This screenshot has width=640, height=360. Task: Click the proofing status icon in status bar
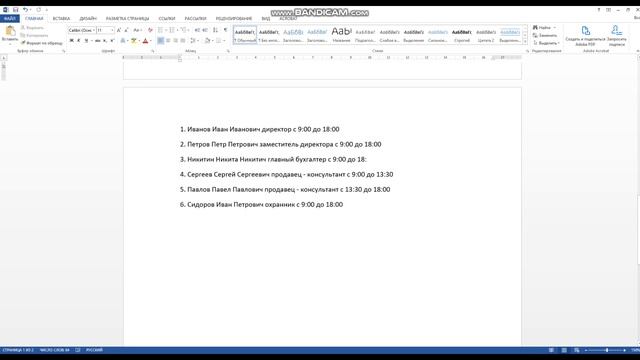pyautogui.click(x=78, y=350)
